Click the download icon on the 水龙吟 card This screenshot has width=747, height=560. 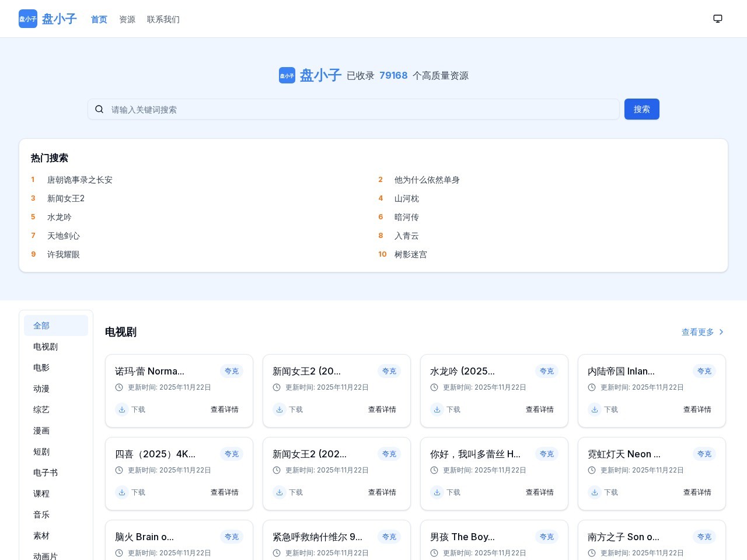click(x=437, y=409)
